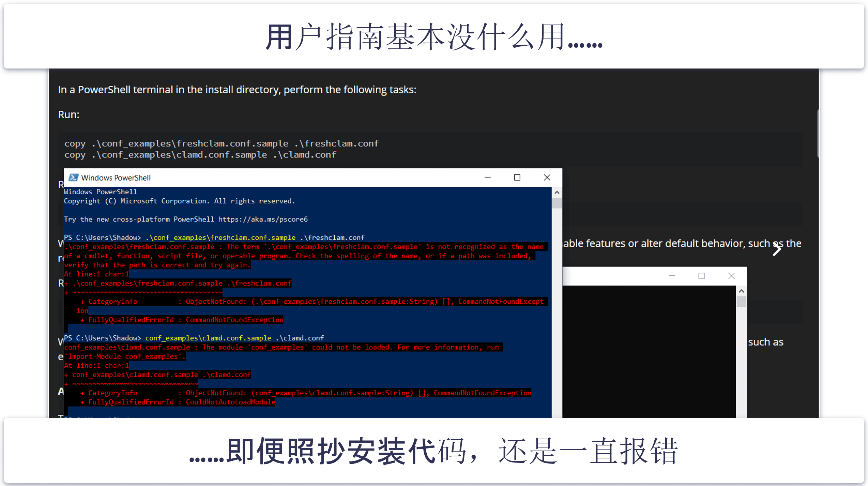Minimize the black console window behind PowerShell
868x486 pixels.
pos(672,276)
